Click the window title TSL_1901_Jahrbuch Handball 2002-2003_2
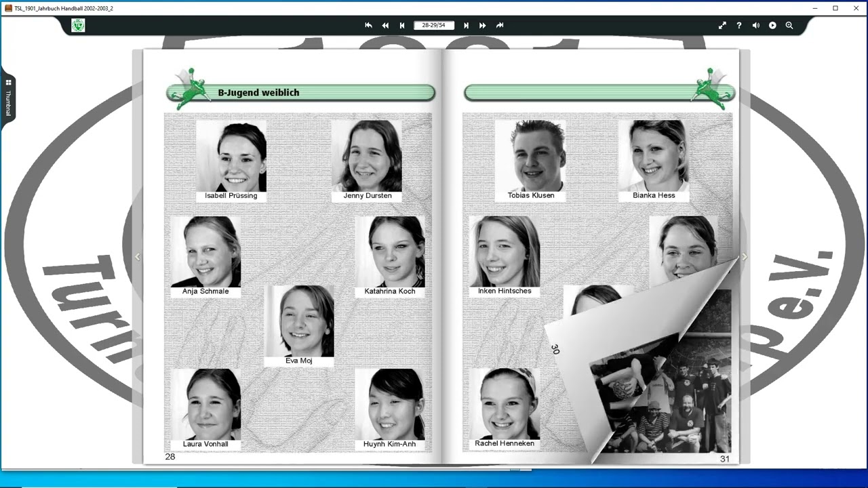The height and width of the screenshot is (488, 868). tap(64, 8)
